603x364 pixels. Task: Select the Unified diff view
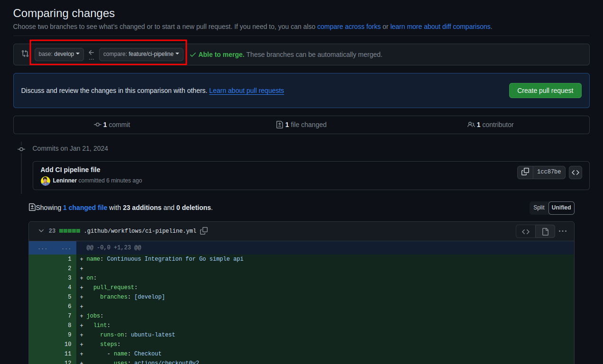click(561, 208)
